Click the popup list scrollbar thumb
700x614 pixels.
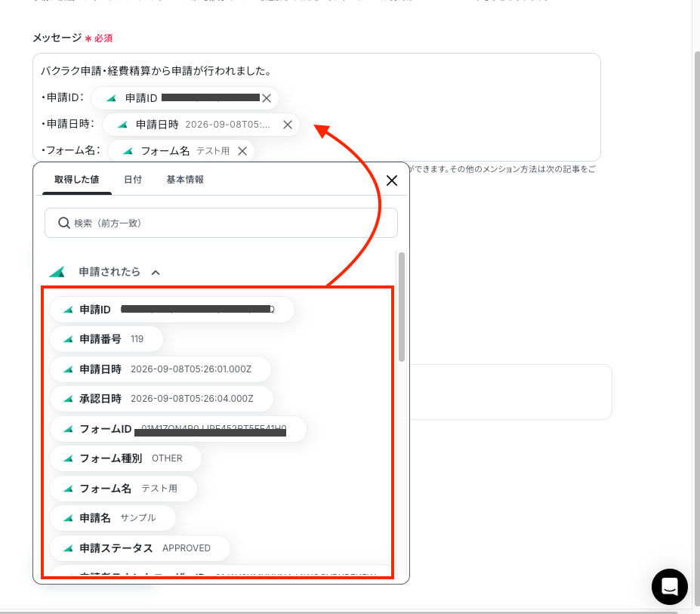pos(402,307)
